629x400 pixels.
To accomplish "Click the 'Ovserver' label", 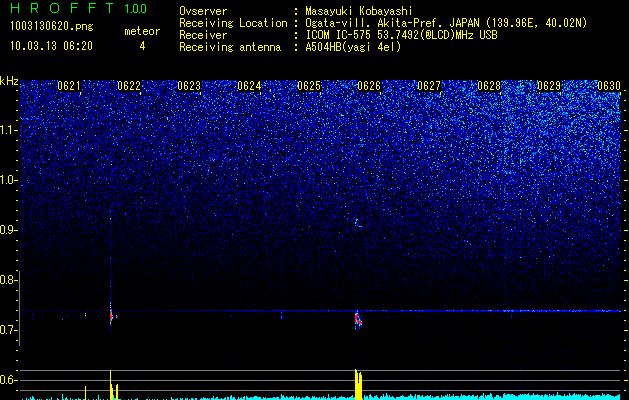I will pyautogui.click(x=203, y=11).
